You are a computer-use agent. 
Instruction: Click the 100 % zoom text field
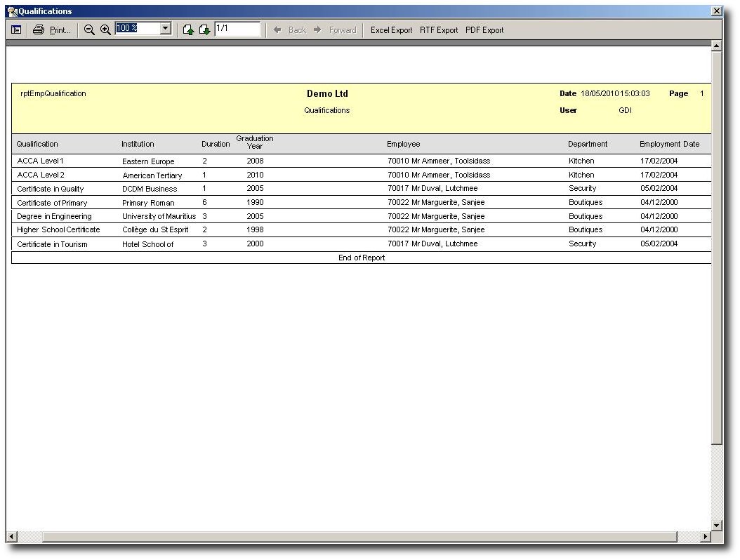click(138, 29)
